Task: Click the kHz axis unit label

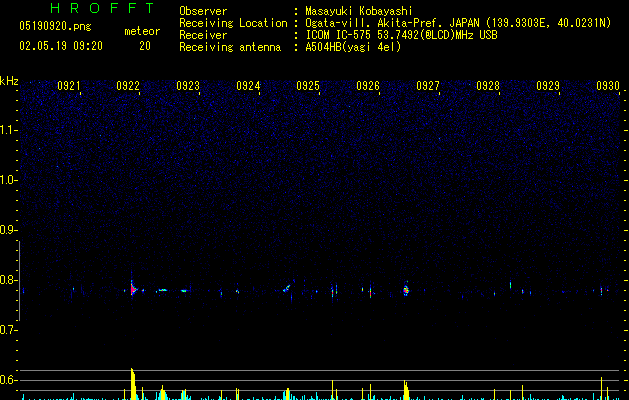Action: pos(9,81)
